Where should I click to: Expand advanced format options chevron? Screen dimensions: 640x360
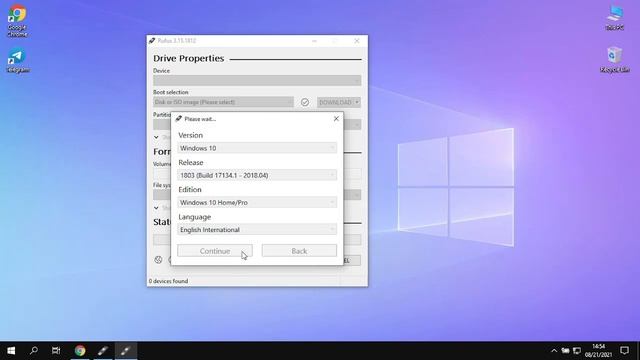point(156,208)
